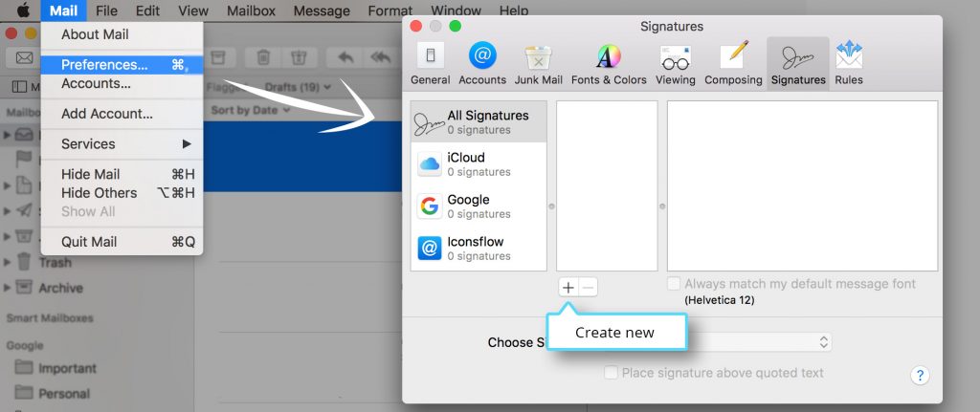
Task: Choose Hide Others from Mail menu
Action: click(122, 193)
